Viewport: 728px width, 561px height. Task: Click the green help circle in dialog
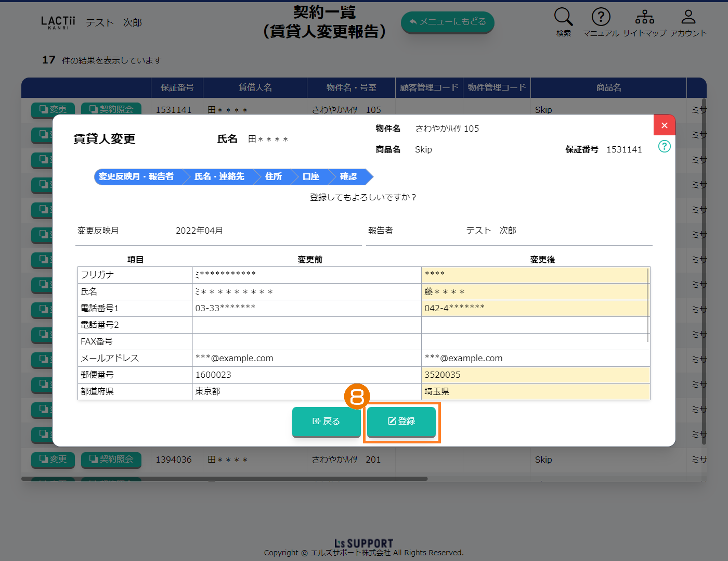[x=664, y=146]
